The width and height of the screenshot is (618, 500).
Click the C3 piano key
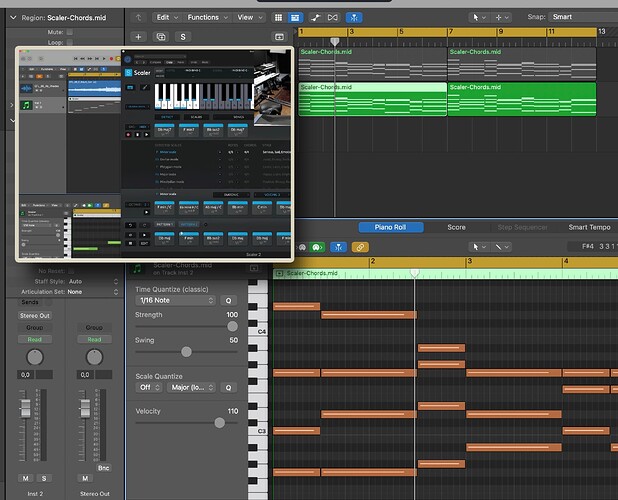tap(262, 431)
